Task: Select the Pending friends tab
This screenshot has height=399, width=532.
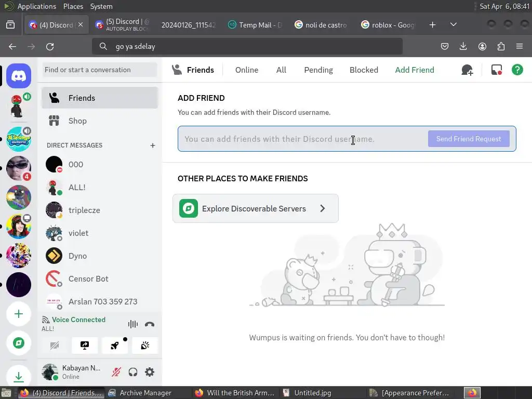Action: (x=318, y=70)
